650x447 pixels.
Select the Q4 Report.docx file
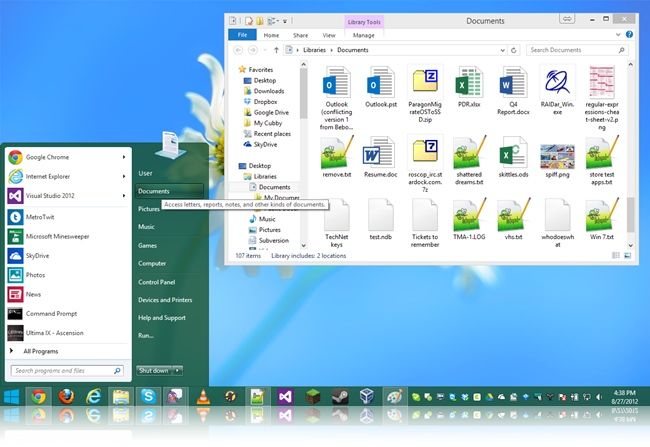[x=514, y=90]
